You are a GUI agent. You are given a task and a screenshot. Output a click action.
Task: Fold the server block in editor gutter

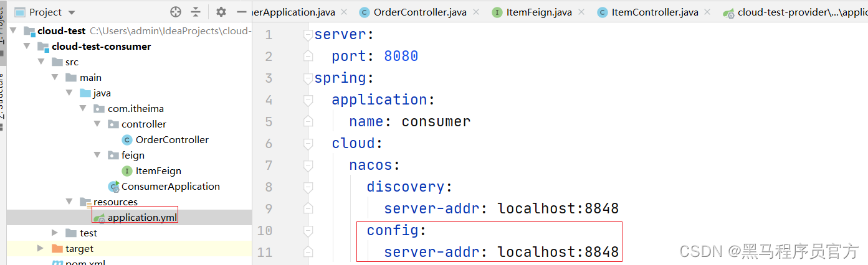tap(307, 35)
